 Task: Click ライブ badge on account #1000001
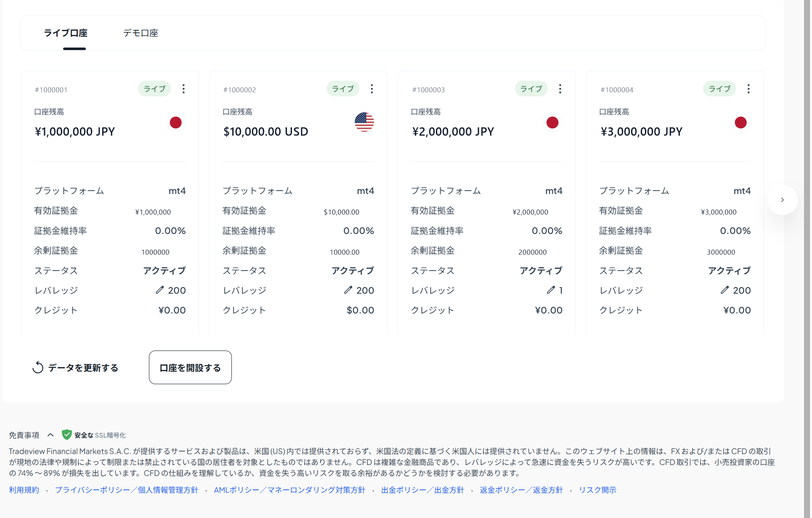coord(154,89)
